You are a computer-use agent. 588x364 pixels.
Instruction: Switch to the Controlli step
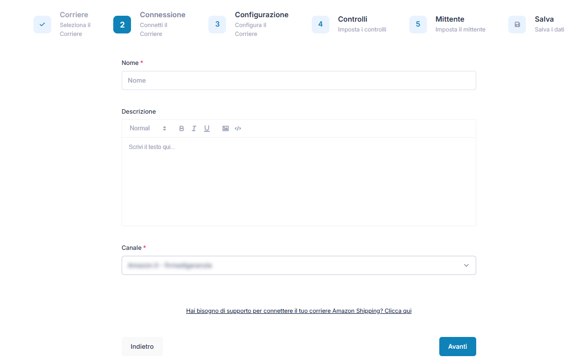click(x=353, y=20)
